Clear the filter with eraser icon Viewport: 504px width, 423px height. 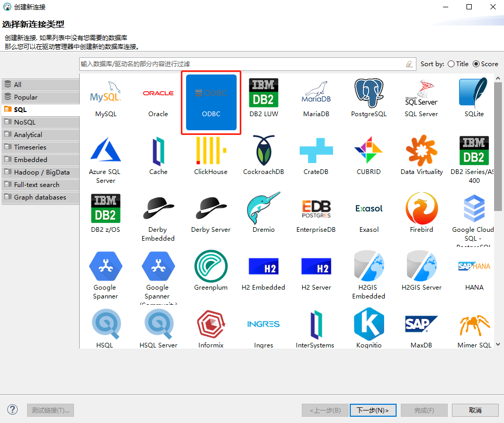tap(409, 64)
